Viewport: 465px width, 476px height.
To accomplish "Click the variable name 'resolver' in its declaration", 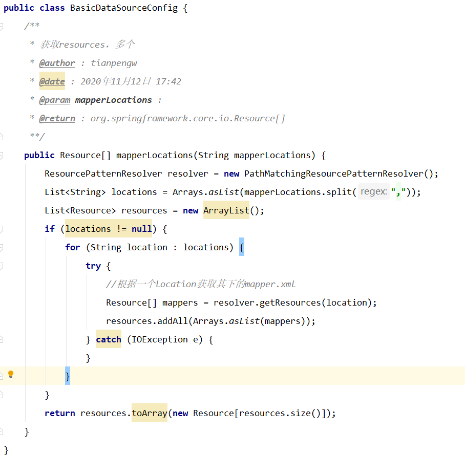I will pyautogui.click(x=188, y=174).
